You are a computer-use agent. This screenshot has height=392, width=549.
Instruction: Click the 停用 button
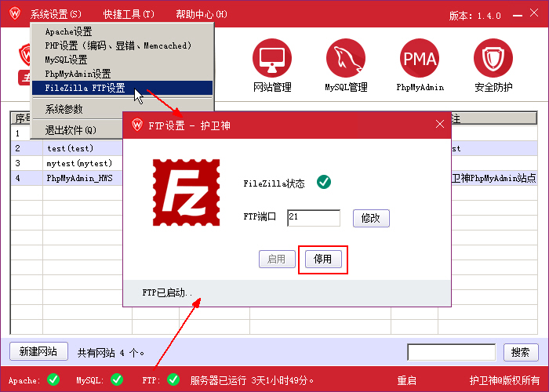(x=323, y=259)
